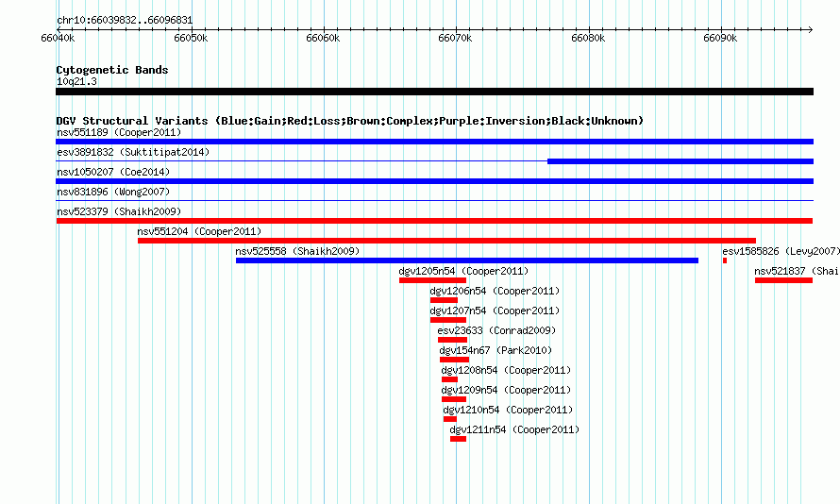Select the nsv831896 (Wong2007) label
This screenshot has width=840, height=504.
[113, 192]
